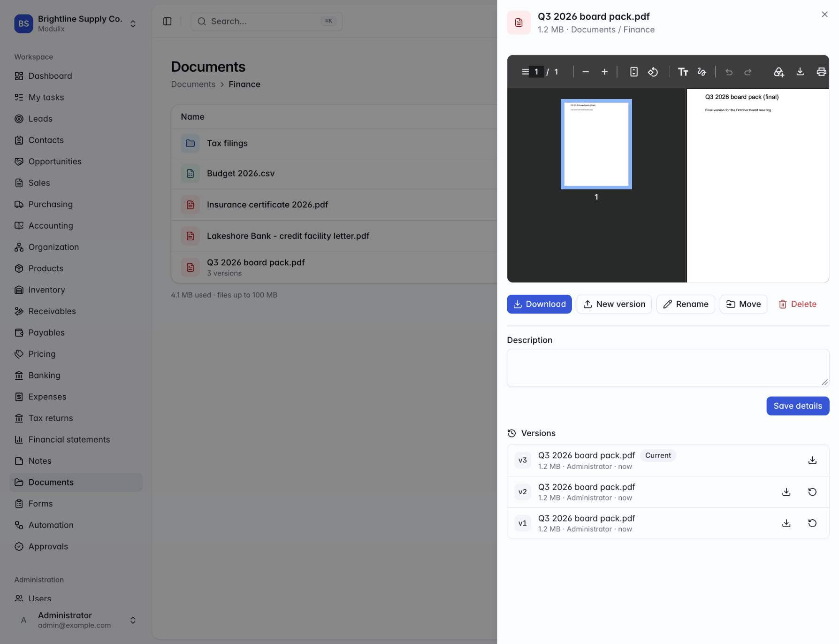Open Payables in the sidebar
The height and width of the screenshot is (644, 839).
(76, 332)
